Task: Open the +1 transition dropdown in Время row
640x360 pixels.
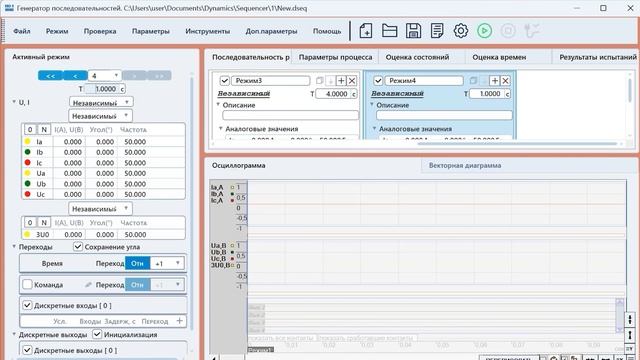Action: [167, 263]
